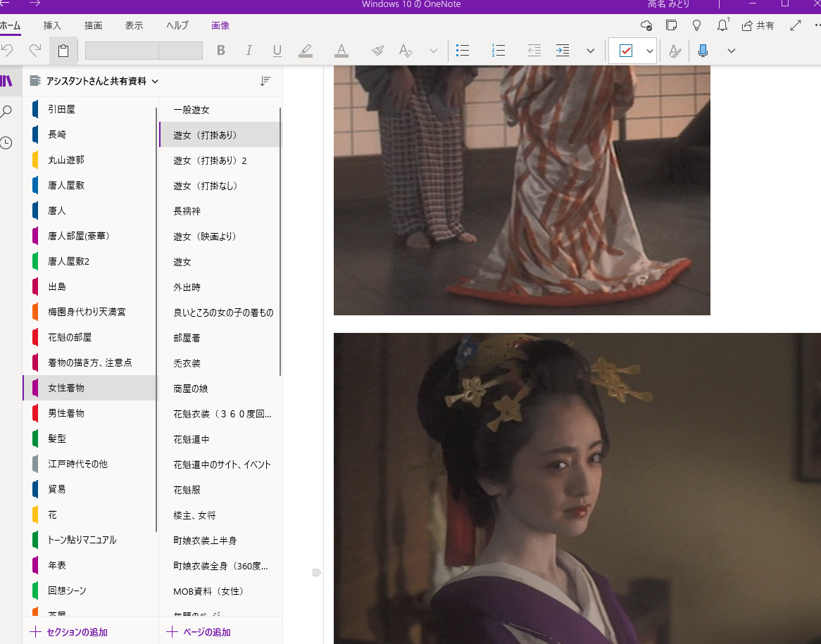
Task: Click the Redo arrow icon
Action: [x=35, y=50]
